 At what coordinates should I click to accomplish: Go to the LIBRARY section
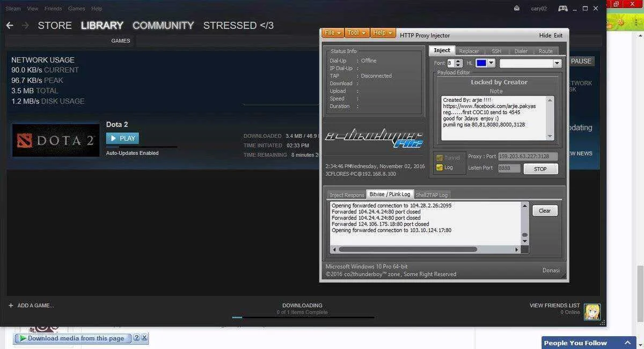click(102, 25)
